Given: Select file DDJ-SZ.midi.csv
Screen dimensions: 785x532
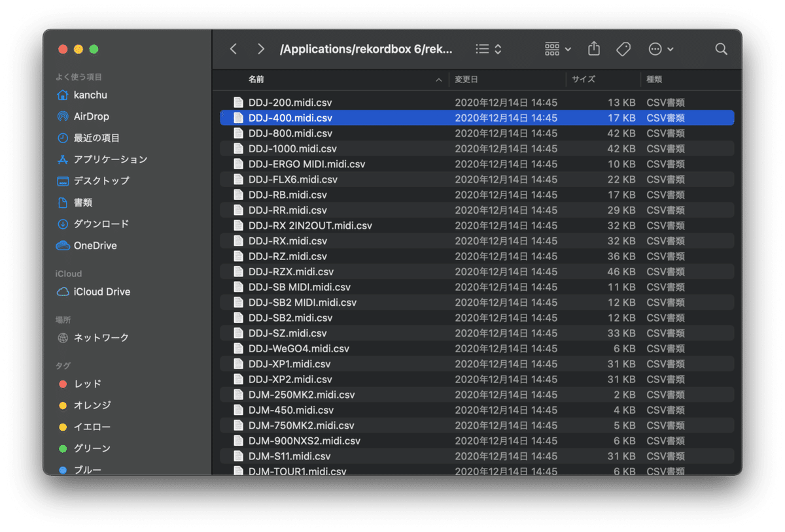Looking at the screenshot, I should 477,333.
